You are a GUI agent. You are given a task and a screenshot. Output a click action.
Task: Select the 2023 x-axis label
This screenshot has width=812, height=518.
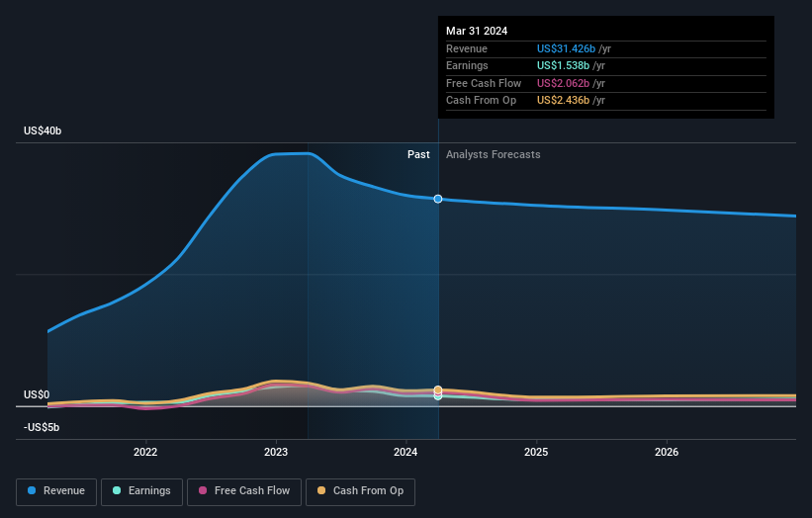[x=276, y=452]
